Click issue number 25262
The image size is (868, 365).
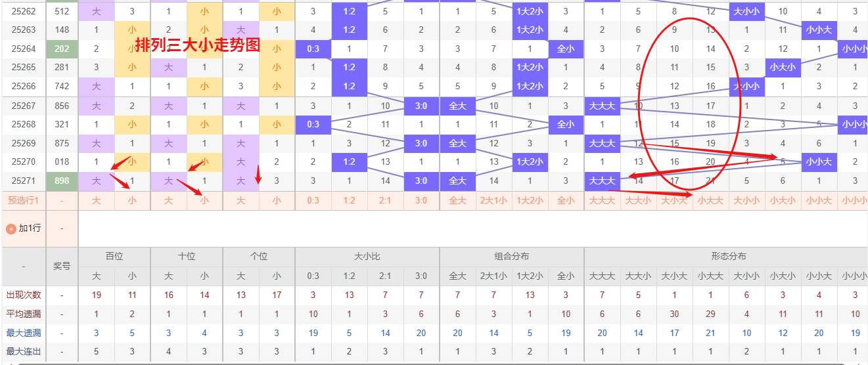[x=23, y=11]
